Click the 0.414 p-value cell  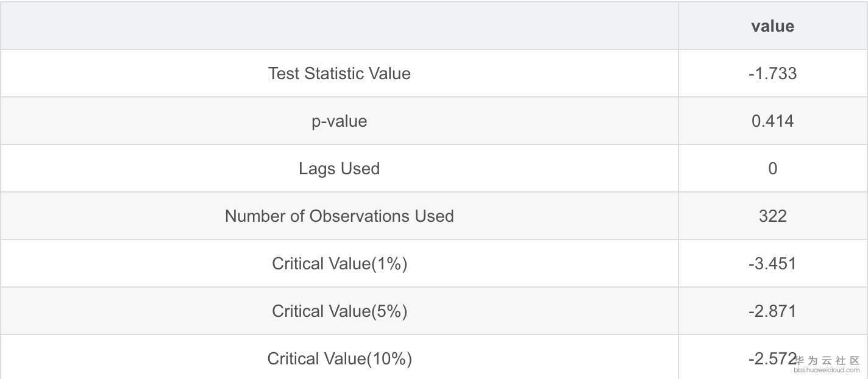tap(772, 121)
